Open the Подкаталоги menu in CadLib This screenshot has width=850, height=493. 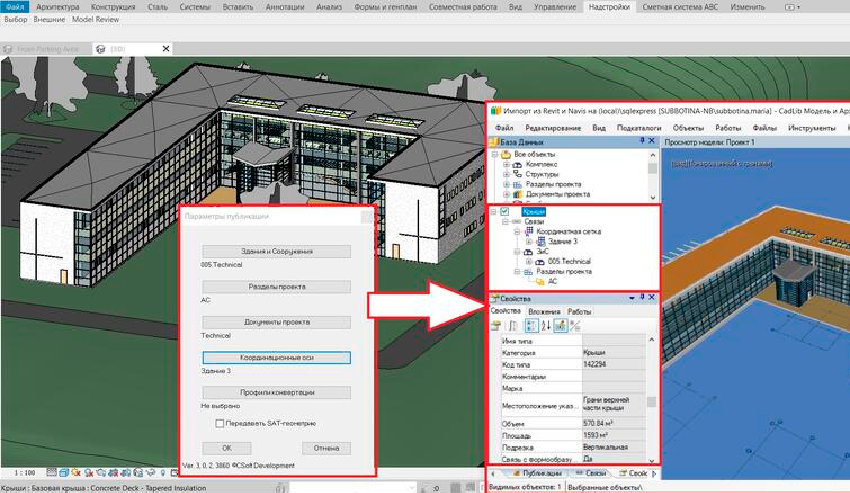point(638,128)
